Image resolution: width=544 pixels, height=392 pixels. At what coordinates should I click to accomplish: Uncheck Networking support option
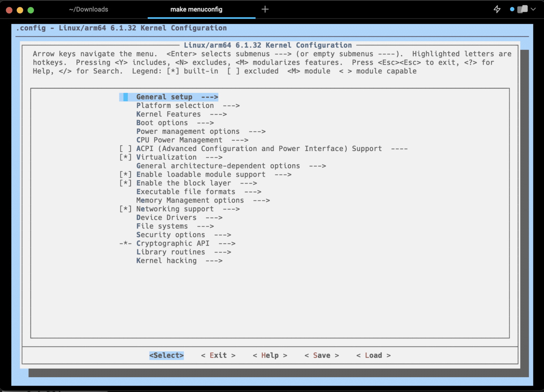point(125,209)
